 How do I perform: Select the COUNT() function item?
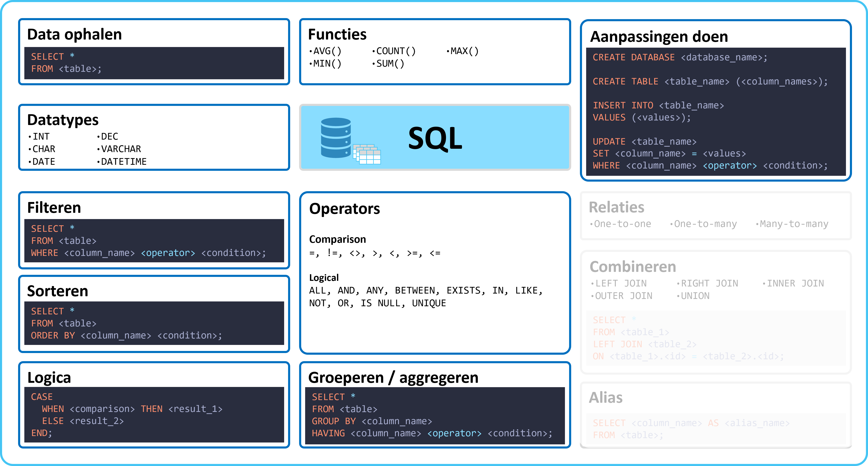[394, 51]
